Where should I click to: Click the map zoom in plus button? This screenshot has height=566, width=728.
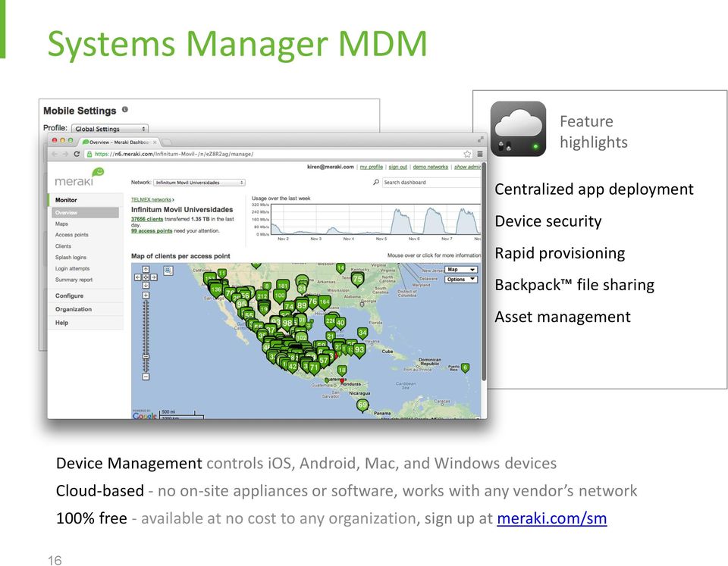tap(146, 296)
